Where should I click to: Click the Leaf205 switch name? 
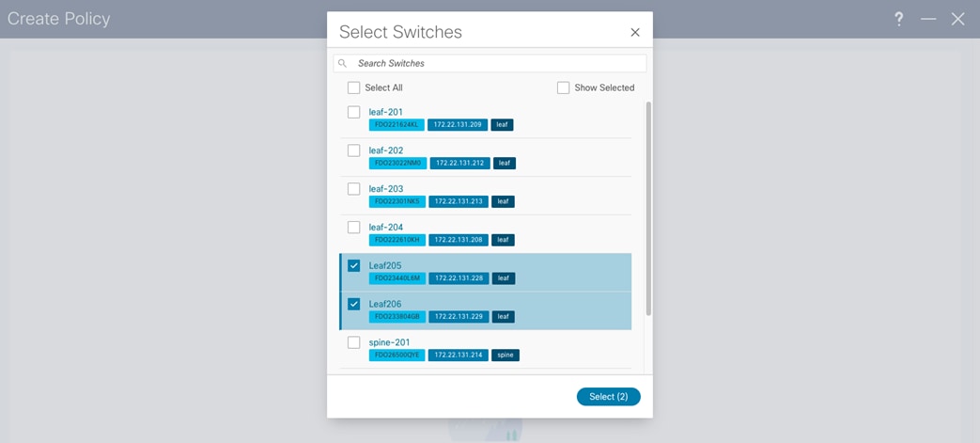pos(385,265)
